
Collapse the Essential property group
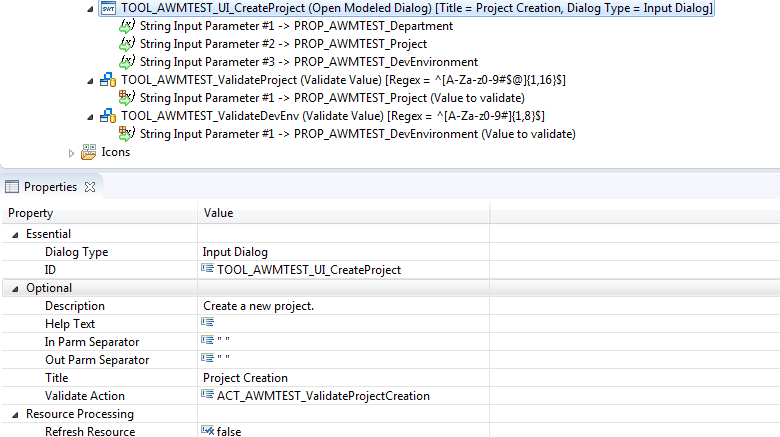coord(15,234)
